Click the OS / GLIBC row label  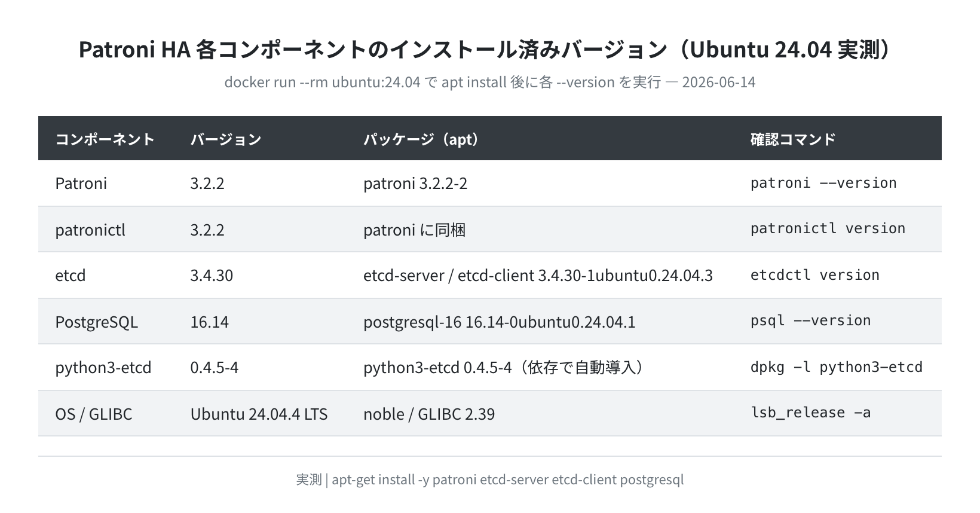(x=94, y=414)
